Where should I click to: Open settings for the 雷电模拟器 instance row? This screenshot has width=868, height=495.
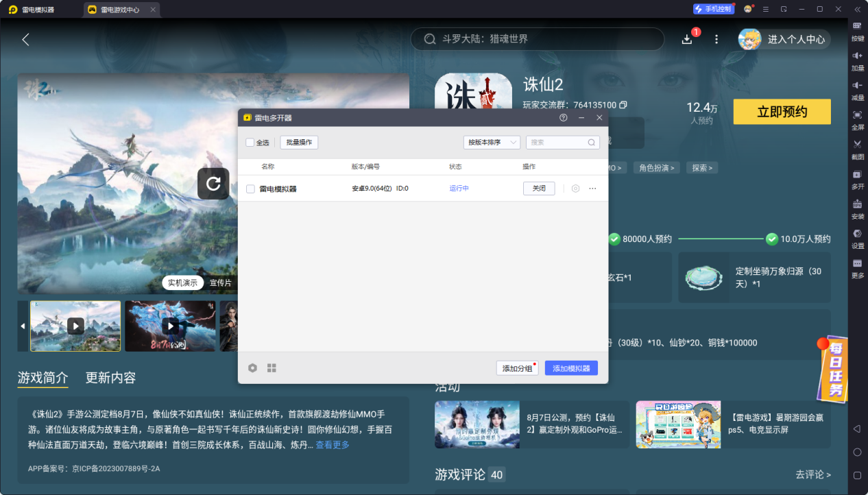[575, 189]
